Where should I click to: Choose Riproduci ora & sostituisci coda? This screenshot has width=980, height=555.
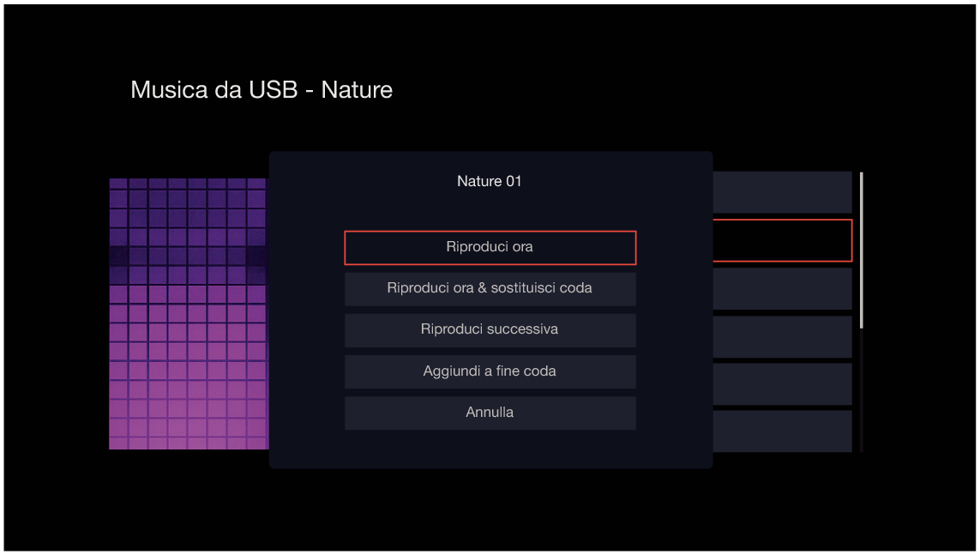490,288
